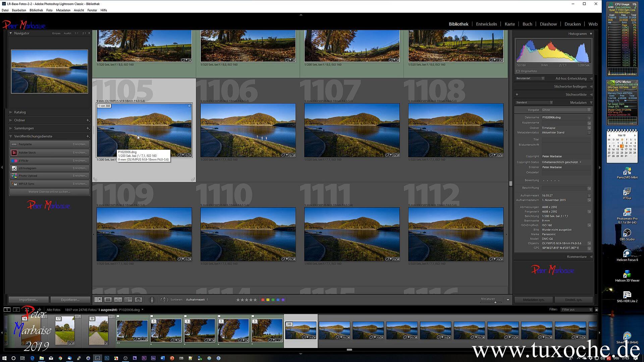Open Survey view in the toolbar
The image size is (644, 362).
click(x=128, y=300)
